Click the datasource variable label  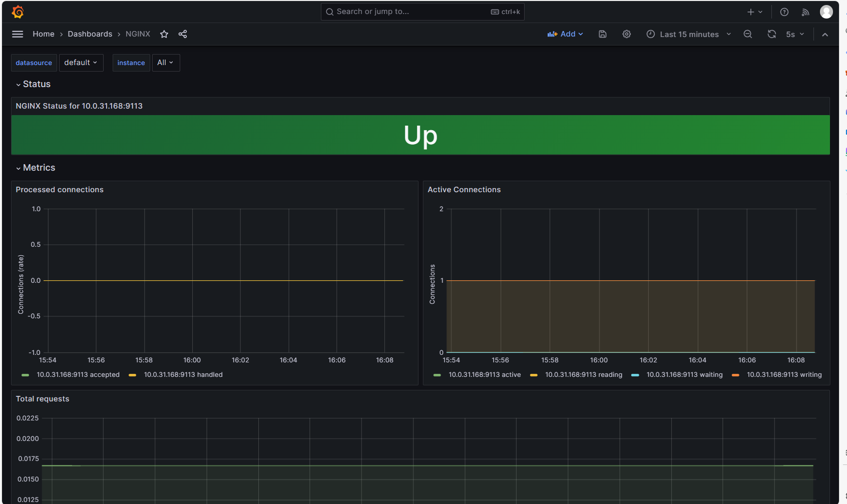pos(34,63)
